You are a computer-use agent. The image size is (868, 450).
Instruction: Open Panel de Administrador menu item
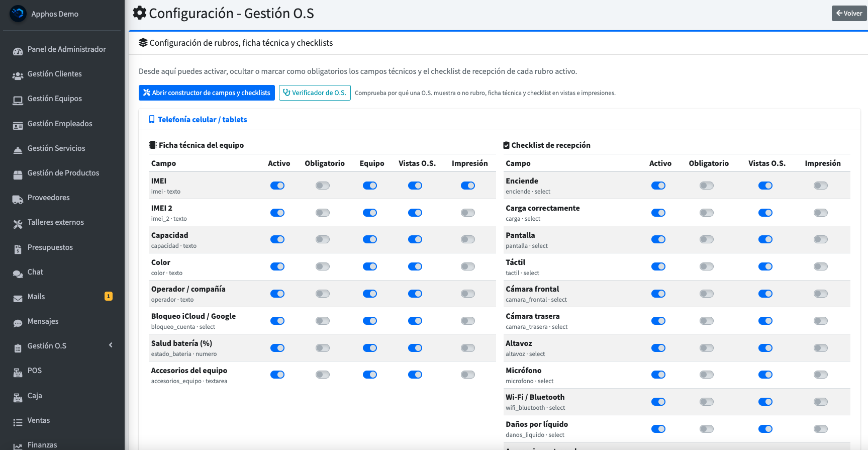coord(62,49)
